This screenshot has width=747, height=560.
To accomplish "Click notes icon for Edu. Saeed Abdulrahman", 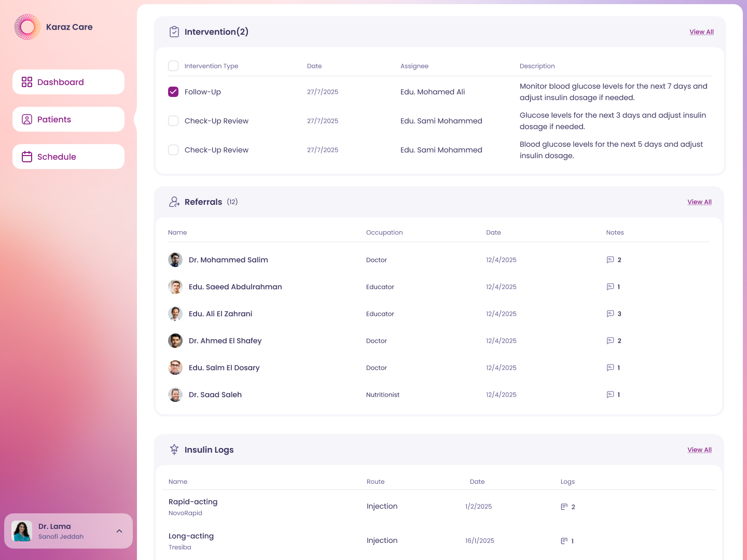I will [610, 287].
